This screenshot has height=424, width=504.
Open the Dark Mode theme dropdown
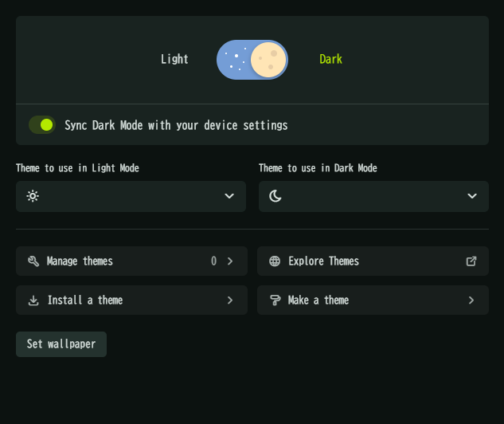[x=373, y=196]
